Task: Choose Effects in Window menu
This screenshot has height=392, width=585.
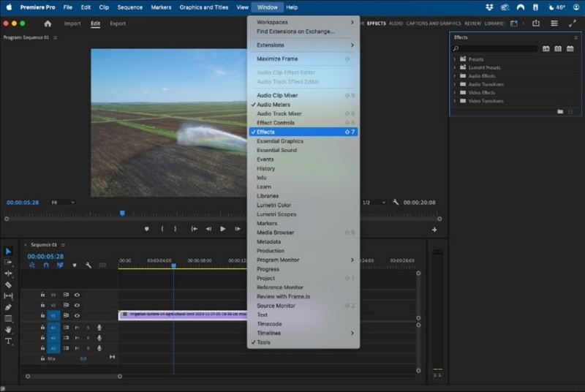Action: 303,132
